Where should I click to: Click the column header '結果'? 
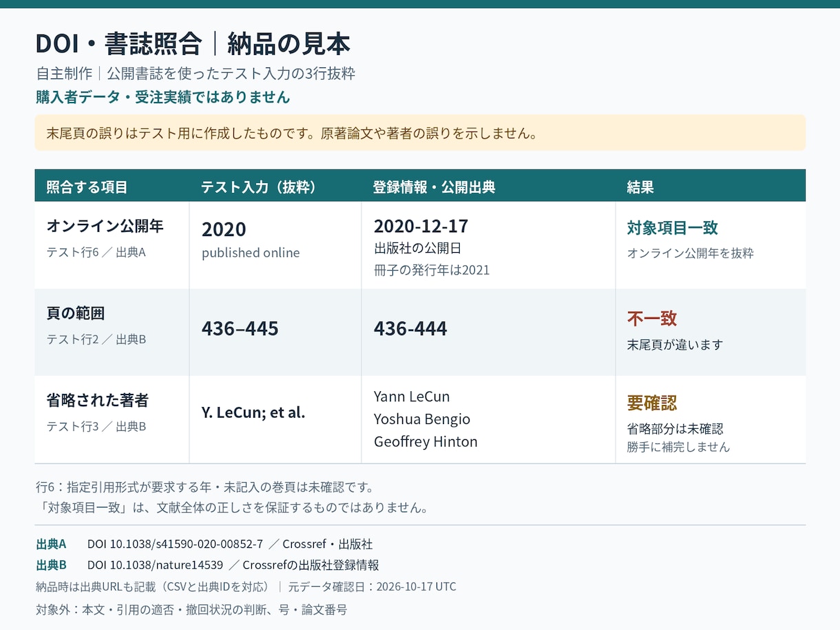click(x=640, y=187)
